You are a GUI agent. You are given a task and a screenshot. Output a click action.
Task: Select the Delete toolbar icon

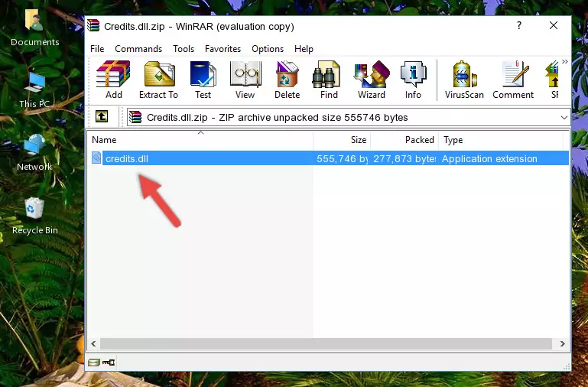pyautogui.click(x=288, y=80)
